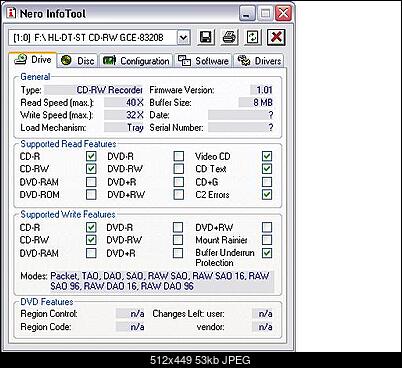Open the drive selection dropdown arrow
The height and width of the screenshot is (368, 402).
[x=183, y=37]
